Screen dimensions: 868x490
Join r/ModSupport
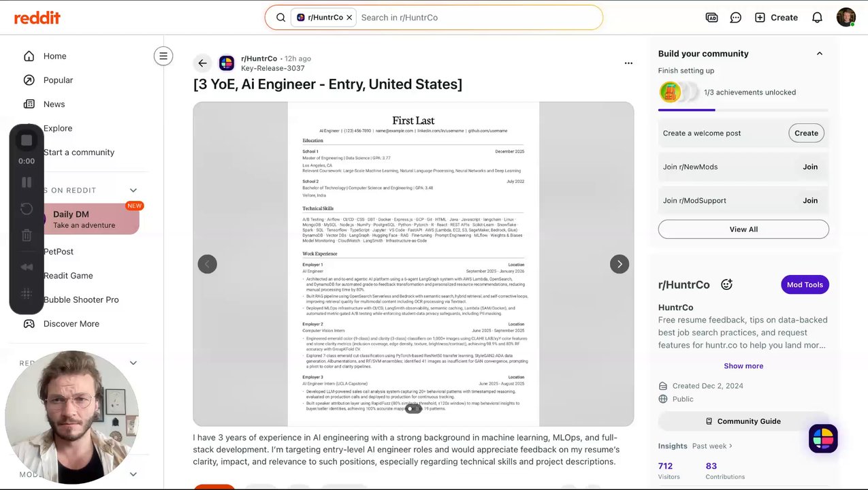(x=810, y=201)
